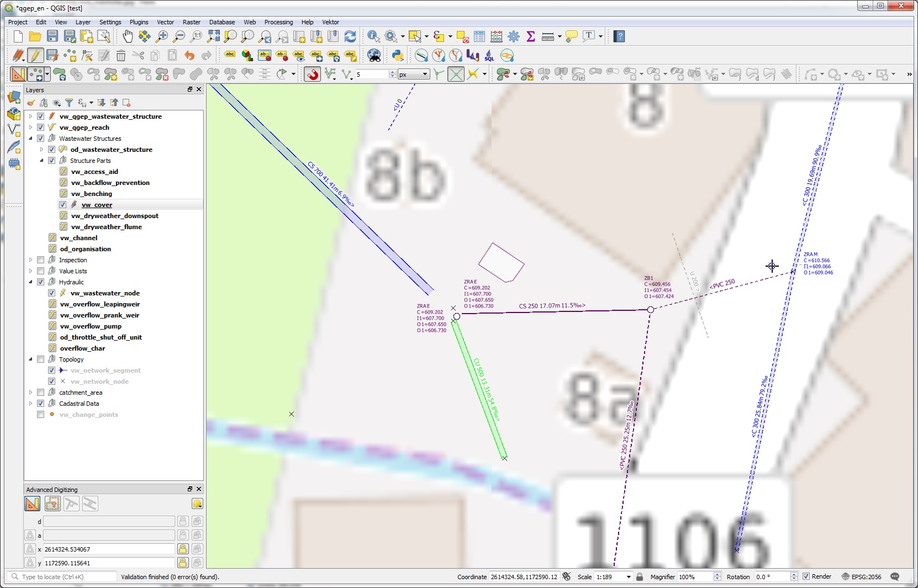Toggle lock on x coordinate
The height and width of the screenshot is (588, 918).
click(183, 549)
